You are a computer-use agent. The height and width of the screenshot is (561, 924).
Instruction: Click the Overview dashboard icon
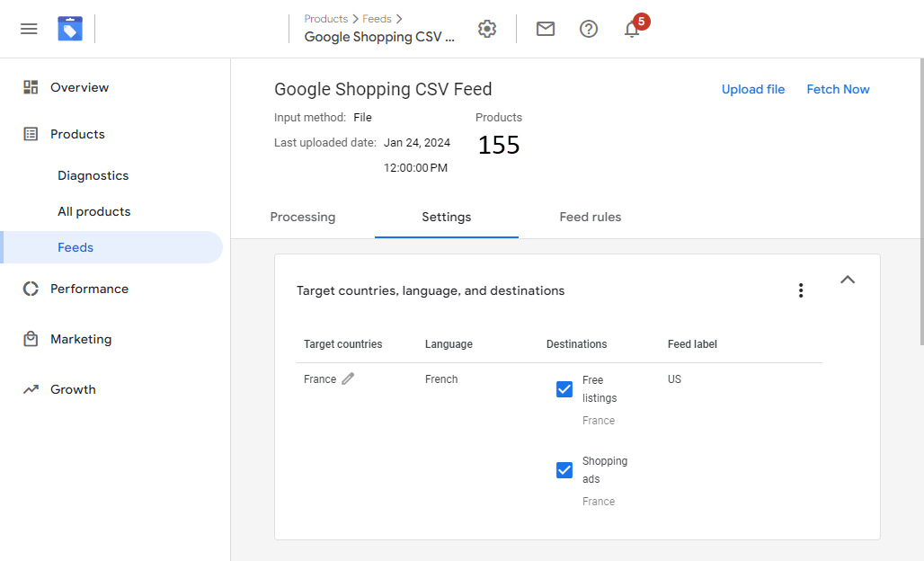point(31,87)
